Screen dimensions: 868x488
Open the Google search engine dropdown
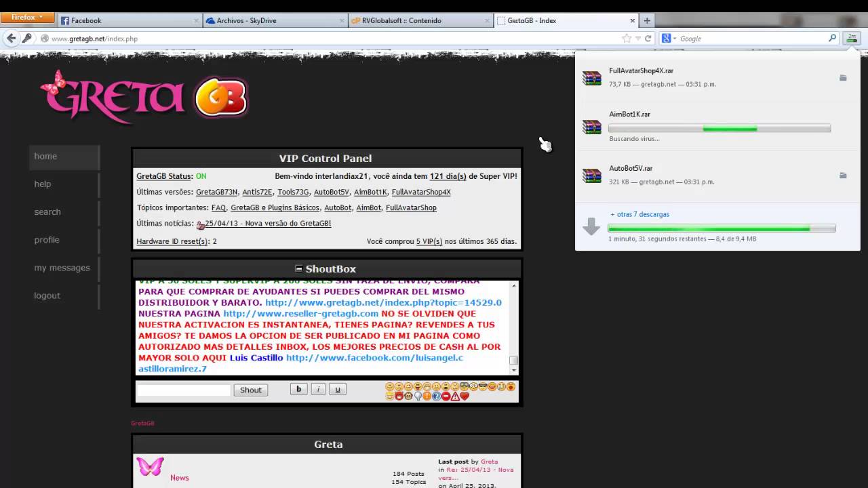tap(669, 39)
